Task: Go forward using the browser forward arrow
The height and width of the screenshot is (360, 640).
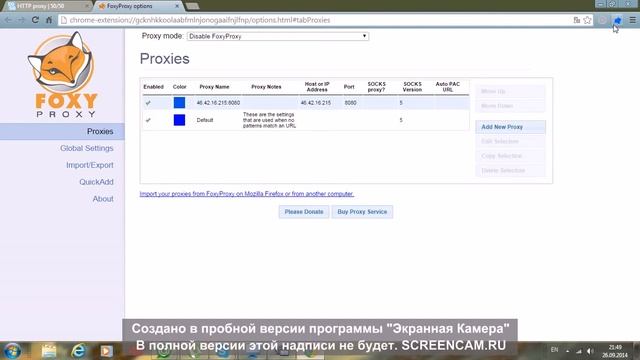Action: point(21,20)
